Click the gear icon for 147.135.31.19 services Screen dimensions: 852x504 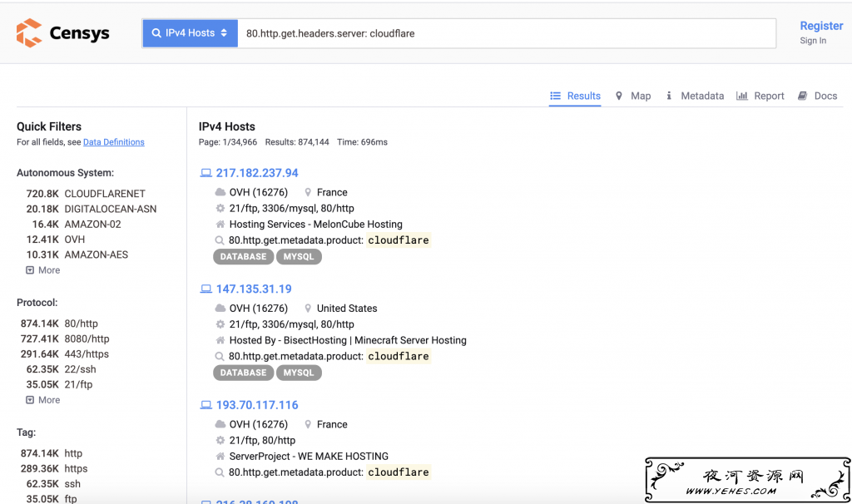[220, 324]
